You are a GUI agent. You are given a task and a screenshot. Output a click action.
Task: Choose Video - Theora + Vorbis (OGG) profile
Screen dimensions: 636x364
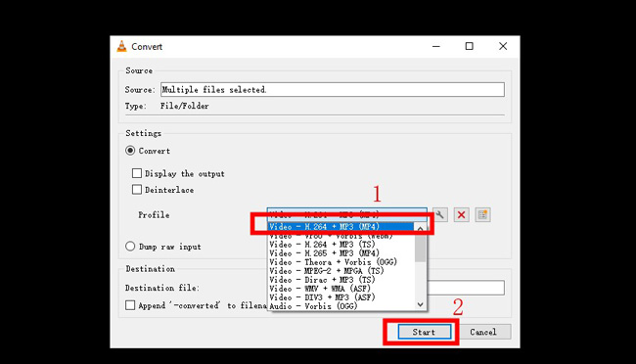[x=341, y=262]
